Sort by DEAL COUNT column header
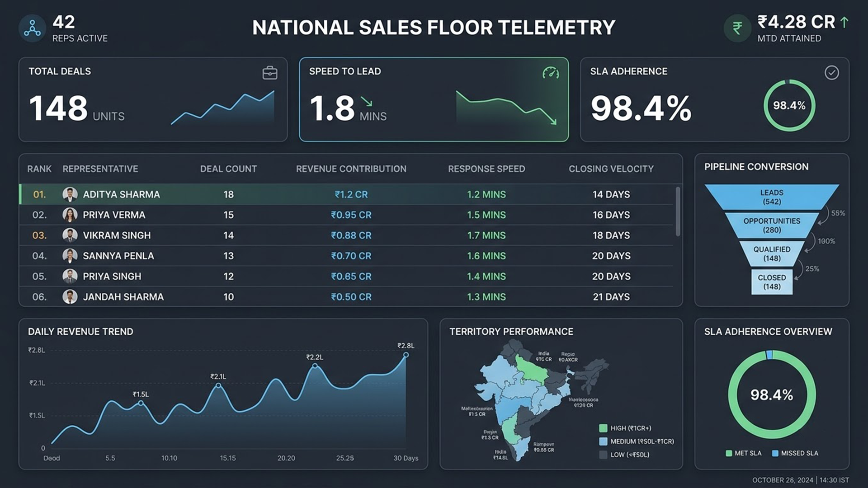This screenshot has height=488, width=868. [228, 169]
